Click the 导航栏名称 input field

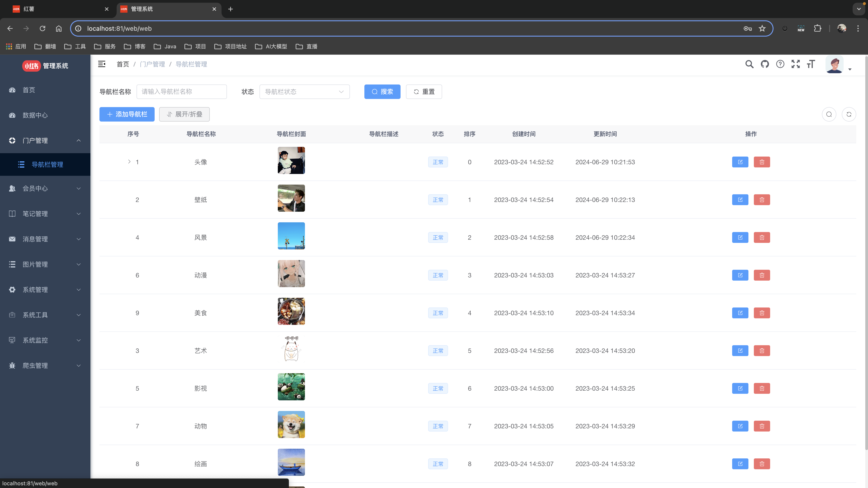pos(181,91)
